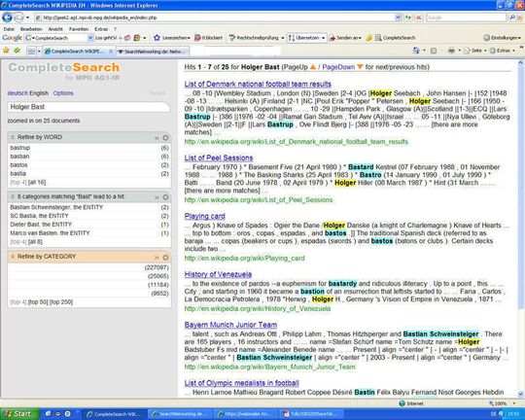Click the yellow highlighter icon in Google toolbar

pyautogui.click(x=369, y=38)
